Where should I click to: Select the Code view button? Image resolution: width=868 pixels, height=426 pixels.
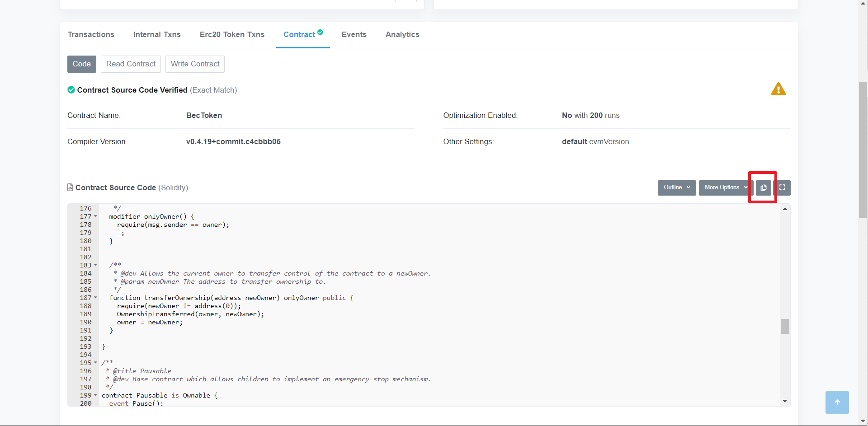pos(82,64)
